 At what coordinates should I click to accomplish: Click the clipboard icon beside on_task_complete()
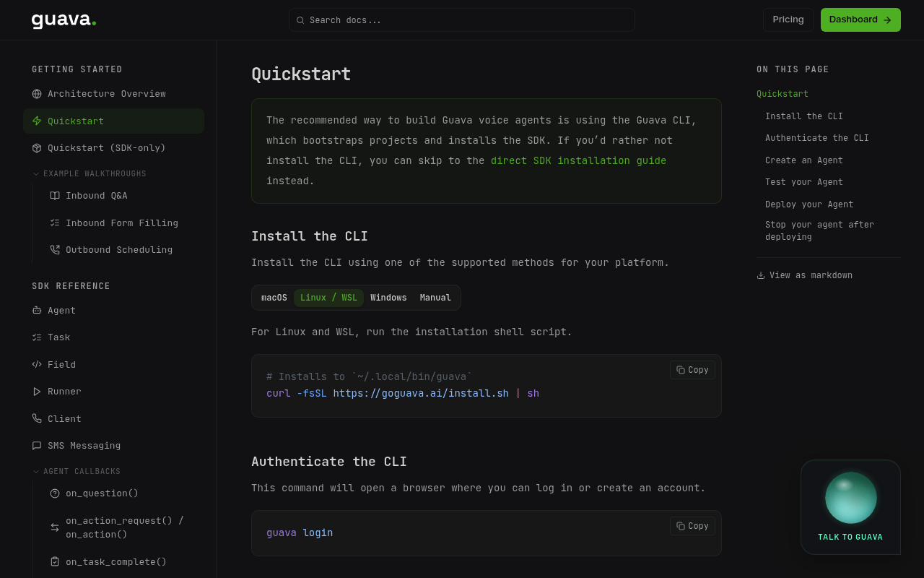click(x=55, y=561)
